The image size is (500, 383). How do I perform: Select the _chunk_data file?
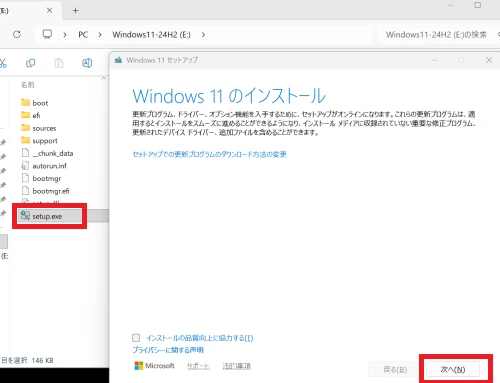(47, 153)
